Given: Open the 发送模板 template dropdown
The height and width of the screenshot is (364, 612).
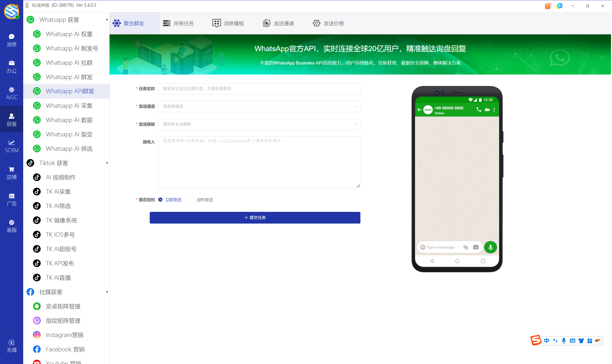Looking at the screenshot, I should [259, 124].
